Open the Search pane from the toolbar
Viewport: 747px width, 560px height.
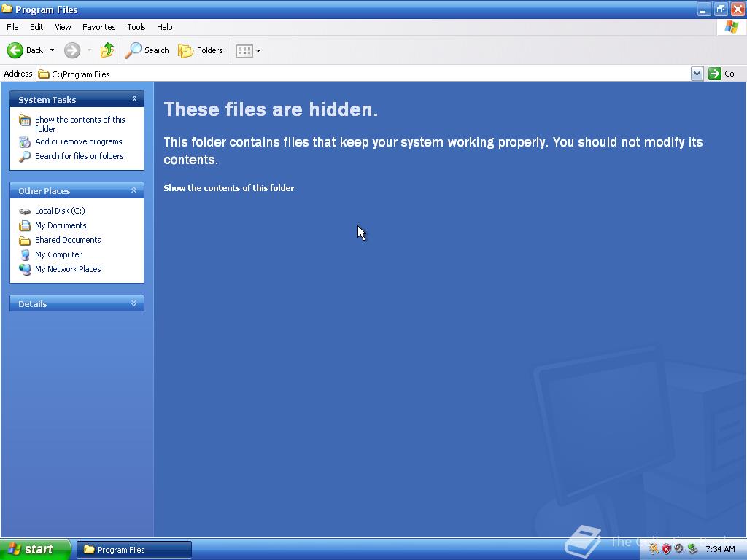tap(147, 50)
